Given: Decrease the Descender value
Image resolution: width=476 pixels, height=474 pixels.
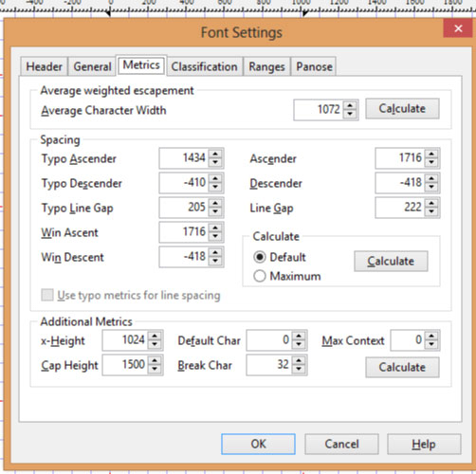Looking at the screenshot, I should pos(431,187).
